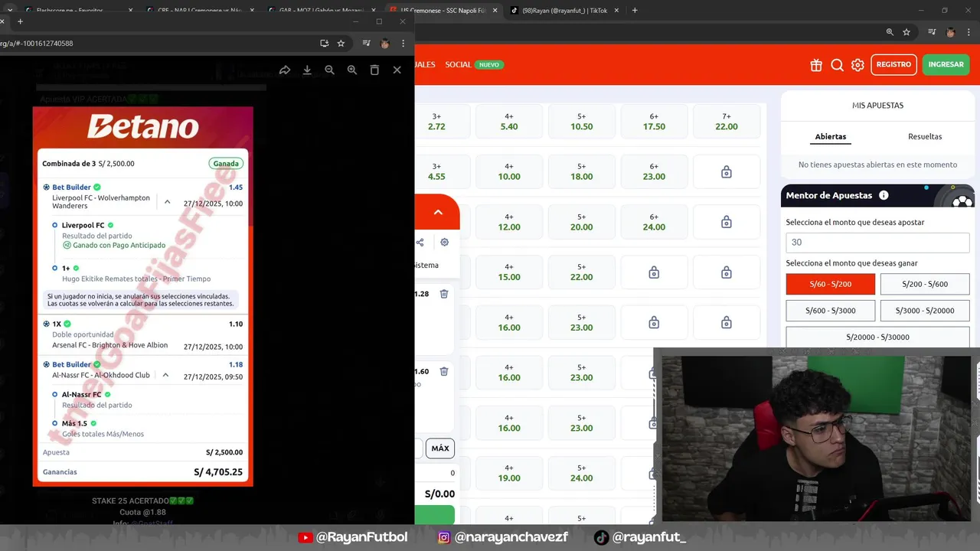Open the profile avatar in the front browser window
980x551 pixels.
coord(385,44)
